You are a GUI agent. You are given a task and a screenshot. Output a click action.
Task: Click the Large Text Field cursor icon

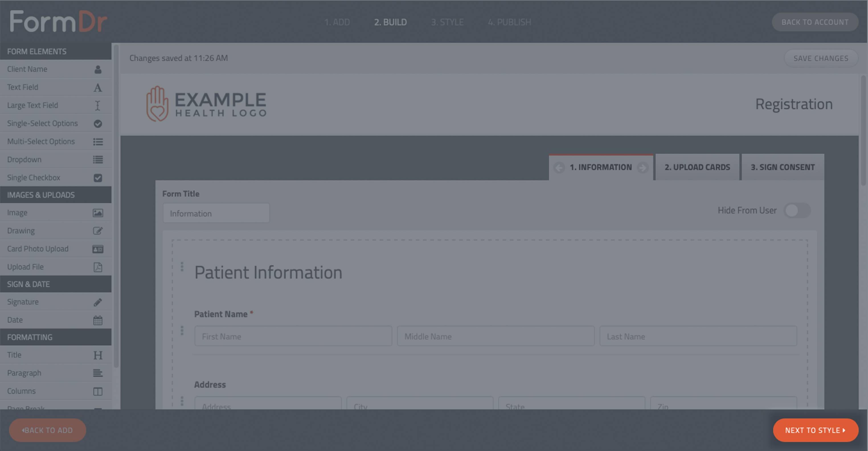(98, 105)
